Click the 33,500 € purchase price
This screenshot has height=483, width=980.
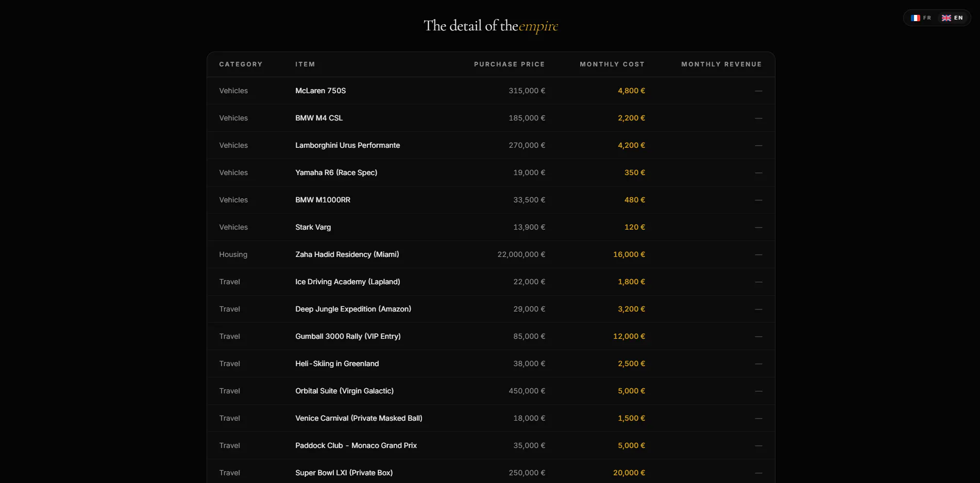(x=529, y=200)
